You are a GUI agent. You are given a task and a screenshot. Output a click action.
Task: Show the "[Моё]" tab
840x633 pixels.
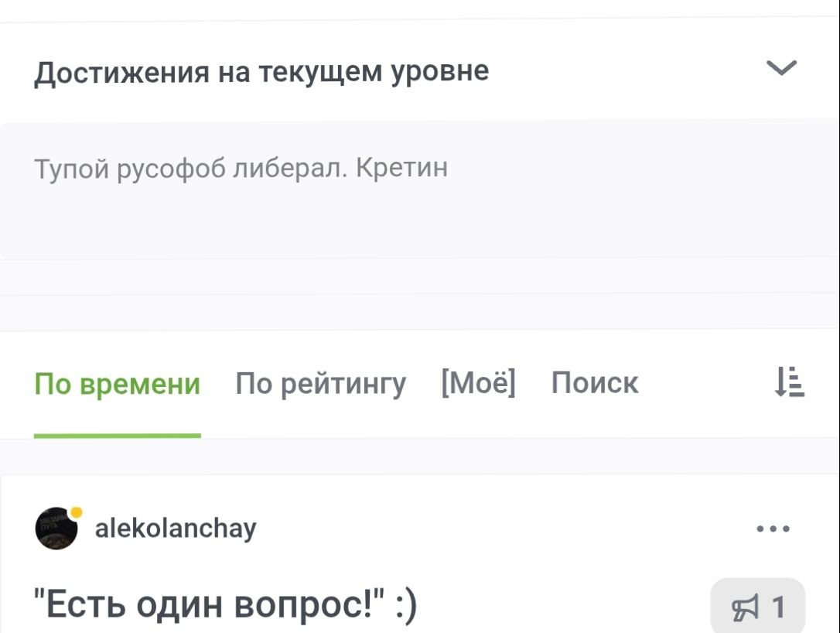pyautogui.click(x=479, y=383)
